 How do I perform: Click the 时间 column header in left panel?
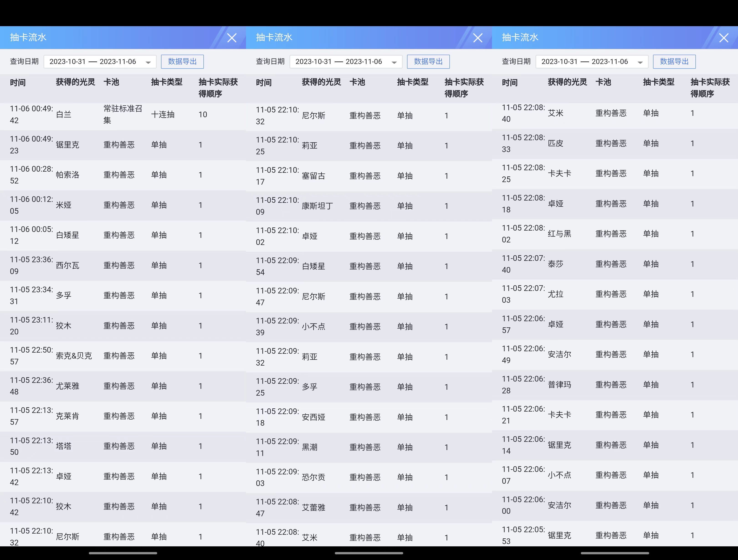(18, 82)
